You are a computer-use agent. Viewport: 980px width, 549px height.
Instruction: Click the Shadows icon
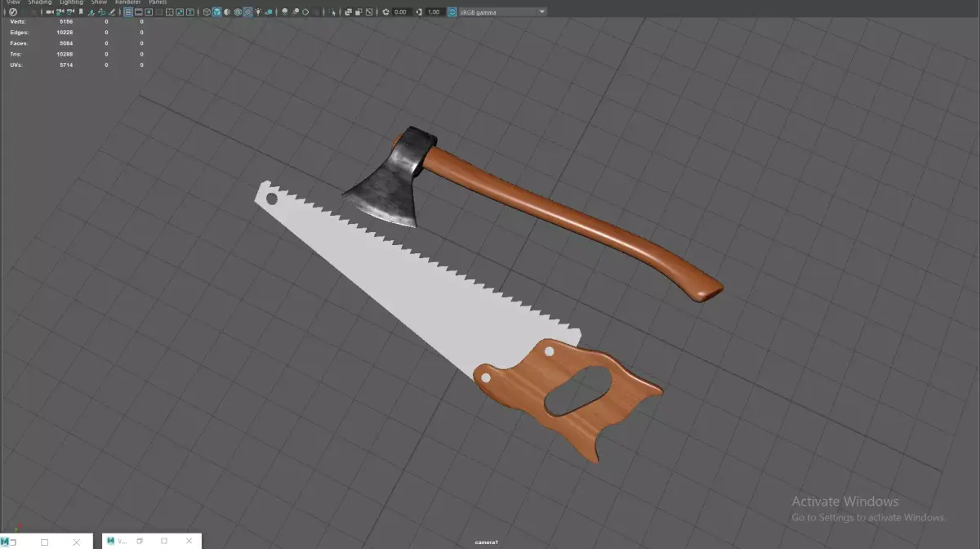click(x=269, y=12)
